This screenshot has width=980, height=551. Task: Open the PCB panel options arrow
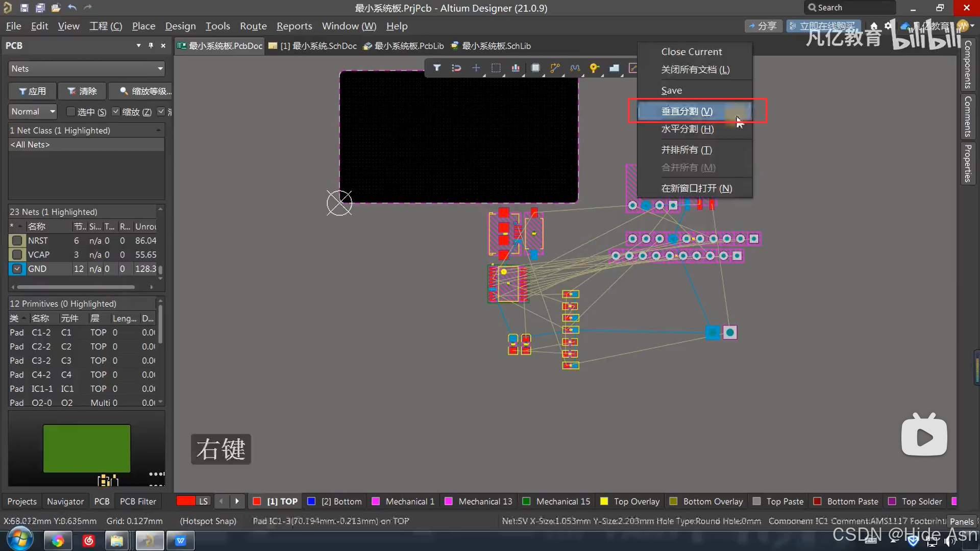[x=138, y=45]
